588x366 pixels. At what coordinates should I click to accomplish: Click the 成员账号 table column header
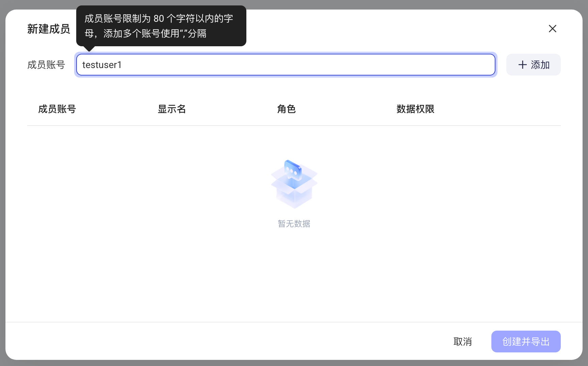click(57, 109)
